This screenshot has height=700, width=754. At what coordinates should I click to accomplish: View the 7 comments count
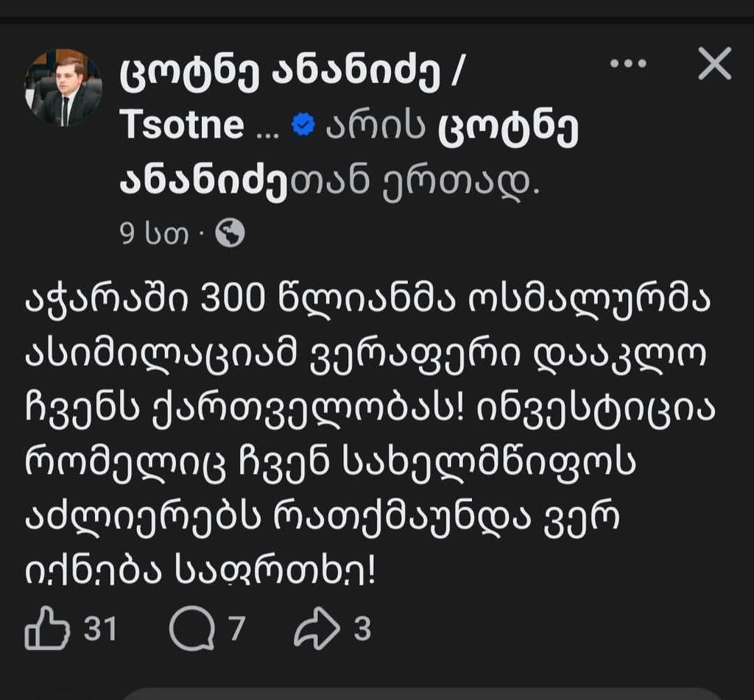[236, 630]
